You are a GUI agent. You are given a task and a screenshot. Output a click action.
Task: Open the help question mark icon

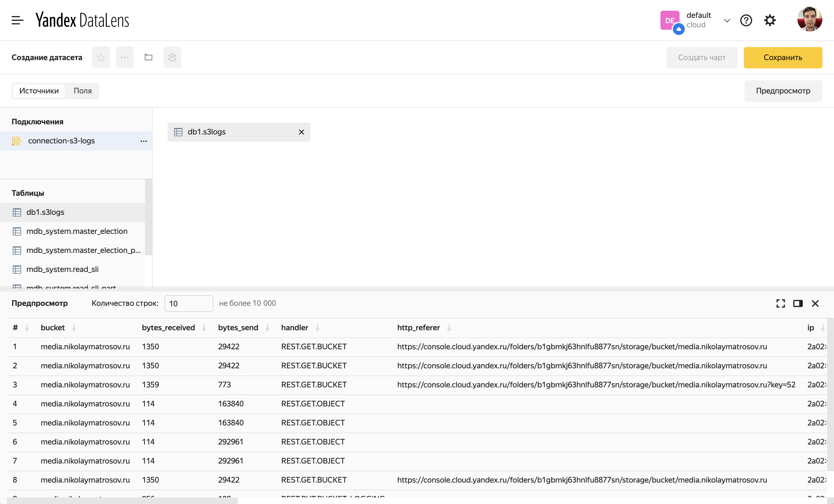(746, 20)
